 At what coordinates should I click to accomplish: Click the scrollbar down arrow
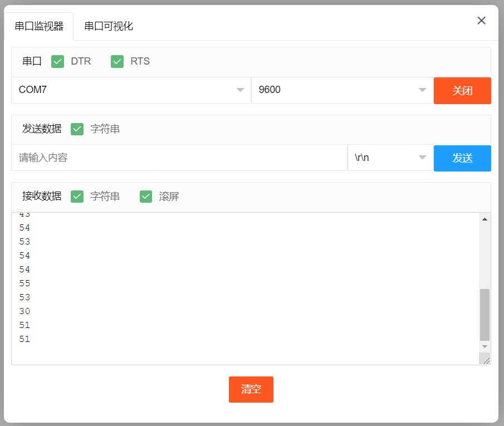[x=485, y=346]
